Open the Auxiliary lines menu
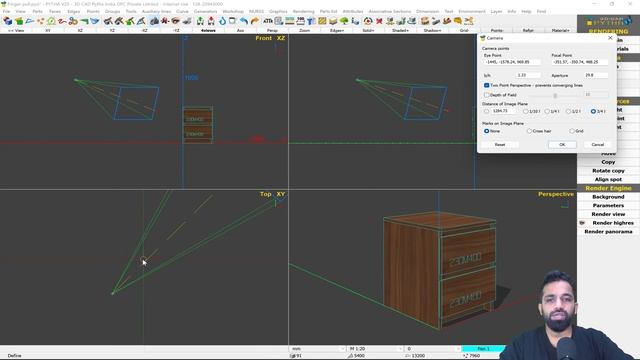This screenshot has height=360, width=640. 156,11
